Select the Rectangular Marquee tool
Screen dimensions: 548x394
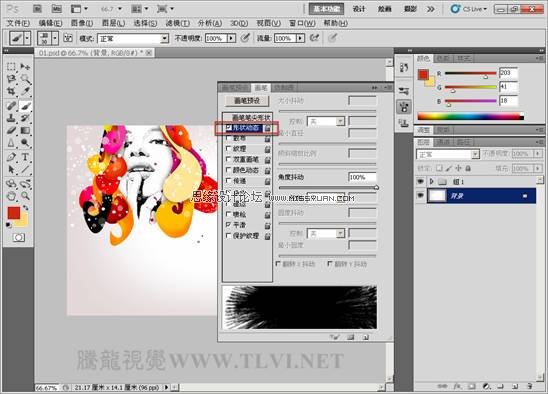point(11,66)
